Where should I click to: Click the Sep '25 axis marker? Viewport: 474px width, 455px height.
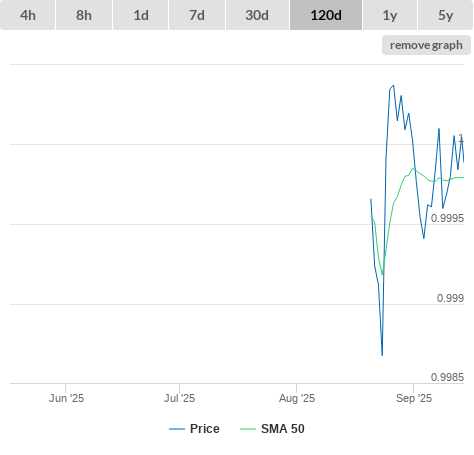tap(414, 398)
